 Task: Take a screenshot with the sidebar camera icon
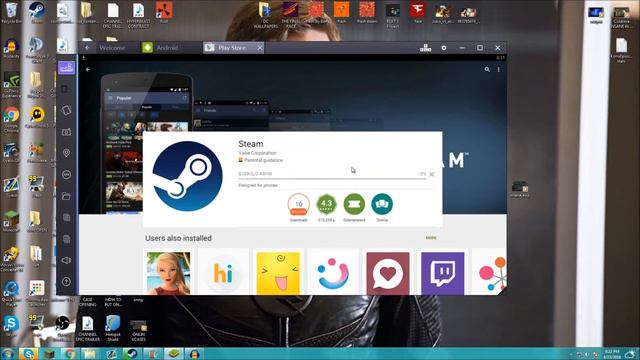pos(66,132)
